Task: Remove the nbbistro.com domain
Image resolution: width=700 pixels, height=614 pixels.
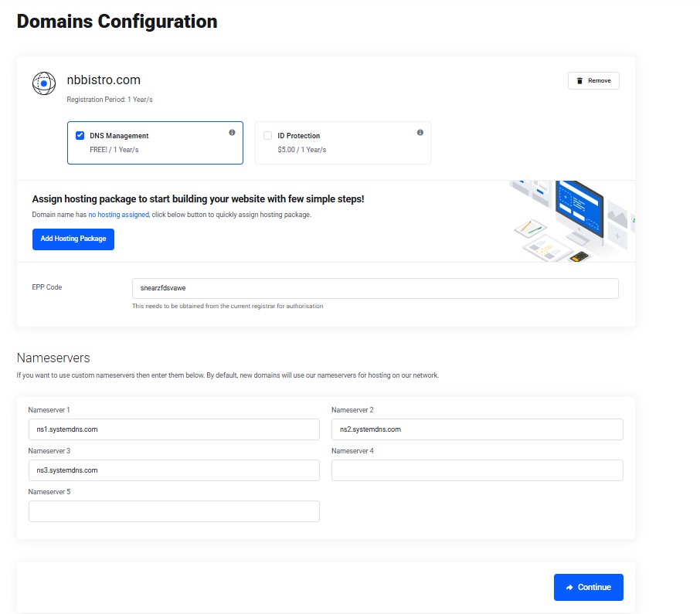Action: tap(593, 81)
